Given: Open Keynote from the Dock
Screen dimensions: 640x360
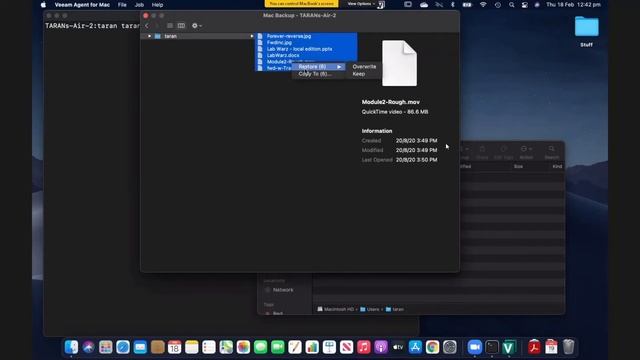Looking at the screenshot, I should click(329, 347).
